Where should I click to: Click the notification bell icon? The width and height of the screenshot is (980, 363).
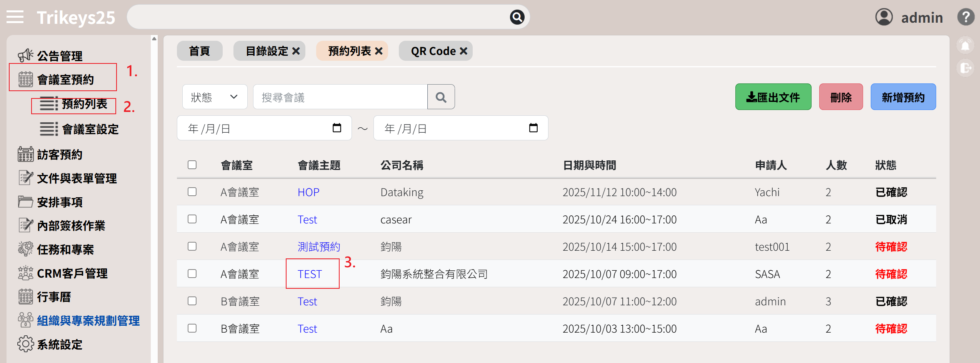point(965,46)
